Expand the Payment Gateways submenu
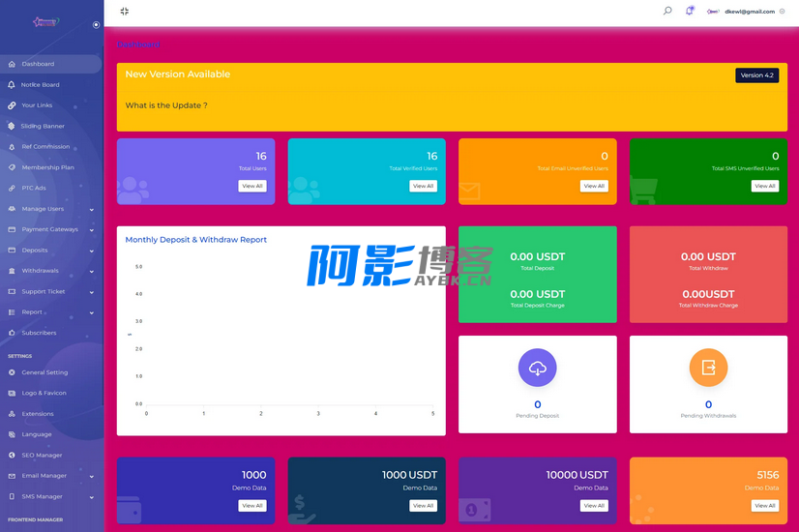Image resolution: width=799 pixels, height=532 pixels. (x=92, y=230)
